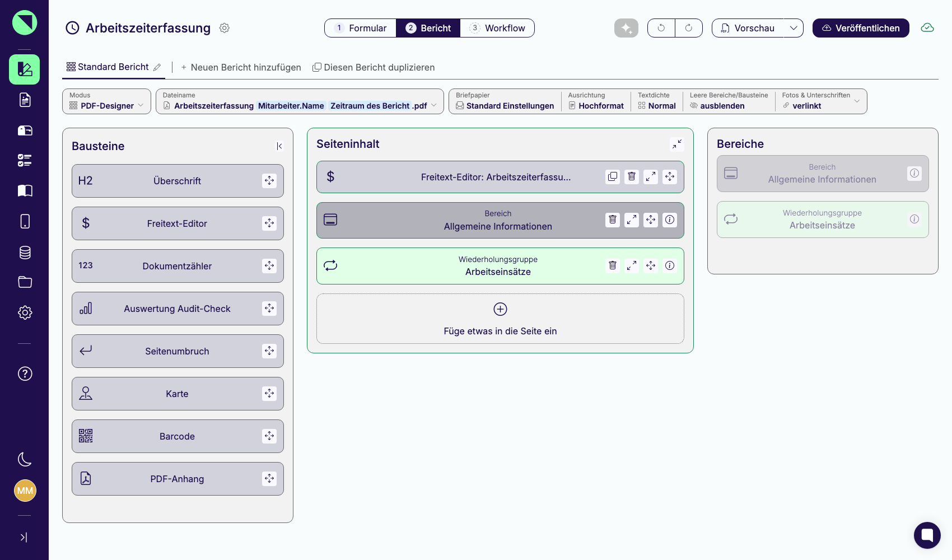952x560 pixels.
Task: Open the checklist icon in sidebar
Action: (x=25, y=161)
